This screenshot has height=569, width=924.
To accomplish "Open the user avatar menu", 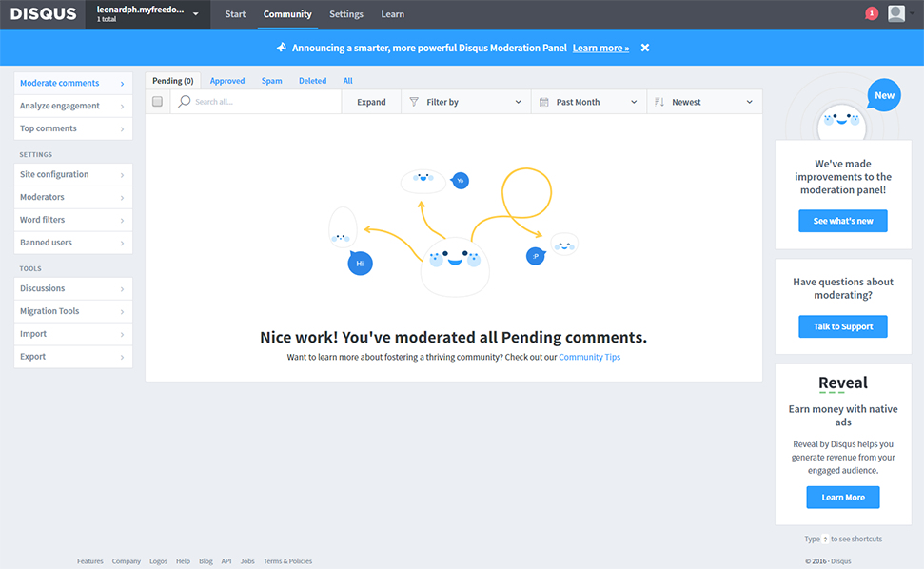I will 896,13.
